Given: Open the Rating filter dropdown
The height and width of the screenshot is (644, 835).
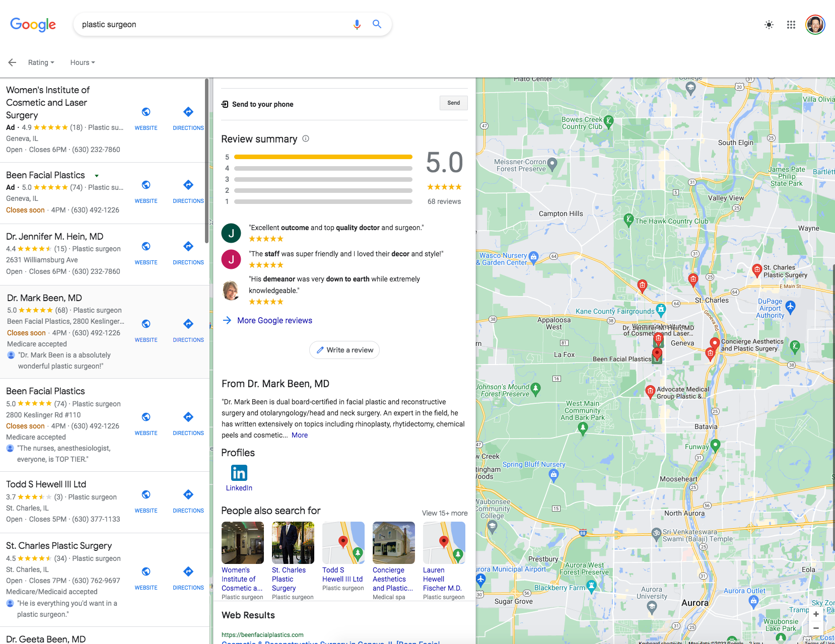Looking at the screenshot, I should point(41,62).
